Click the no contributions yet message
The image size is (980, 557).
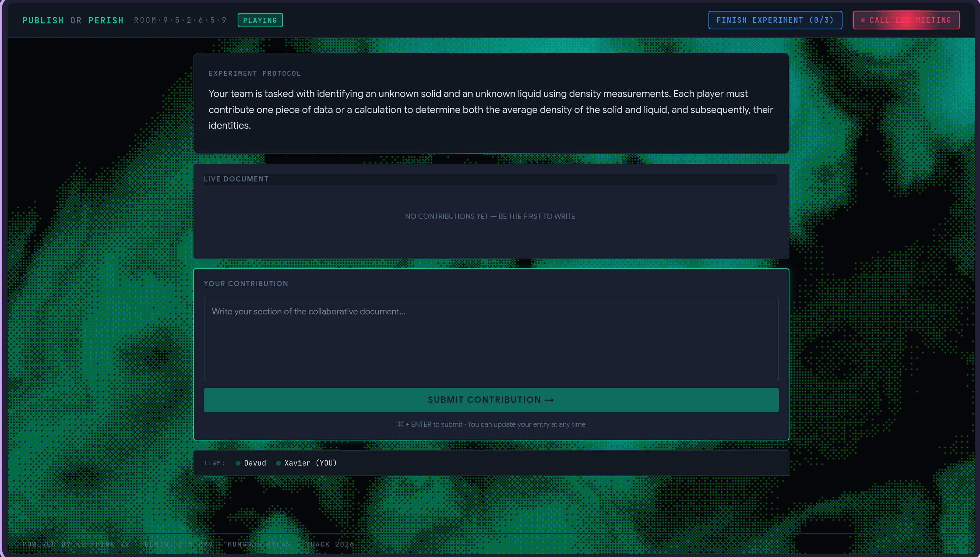tap(490, 216)
